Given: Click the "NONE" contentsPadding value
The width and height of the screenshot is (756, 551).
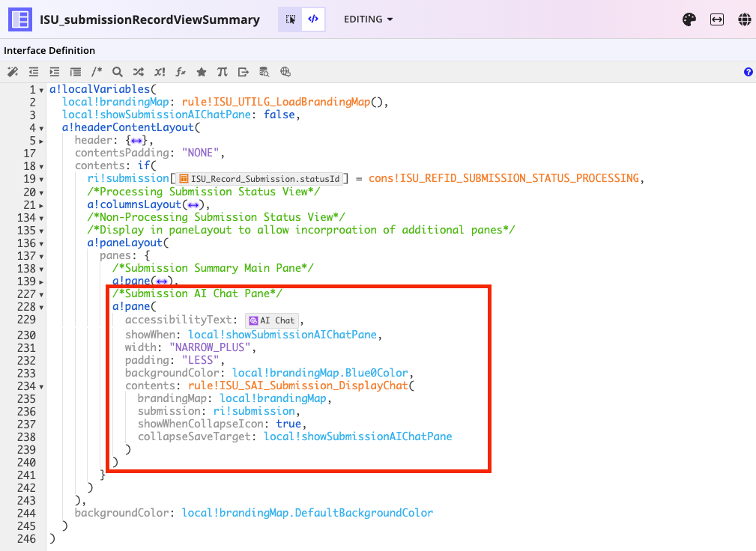Looking at the screenshot, I should (201, 153).
